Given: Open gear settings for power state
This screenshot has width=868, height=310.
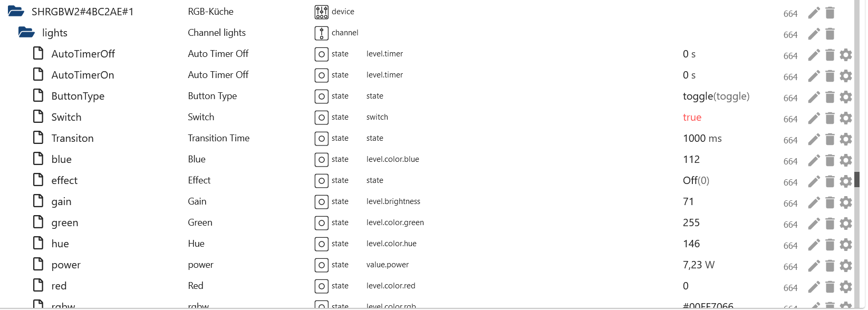Looking at the screenshot, I should pos(846,266).
